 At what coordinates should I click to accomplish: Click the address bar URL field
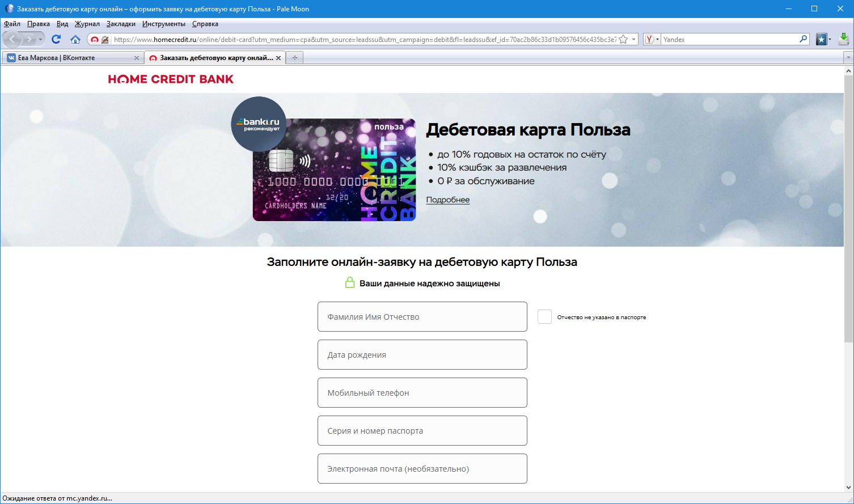365,40
